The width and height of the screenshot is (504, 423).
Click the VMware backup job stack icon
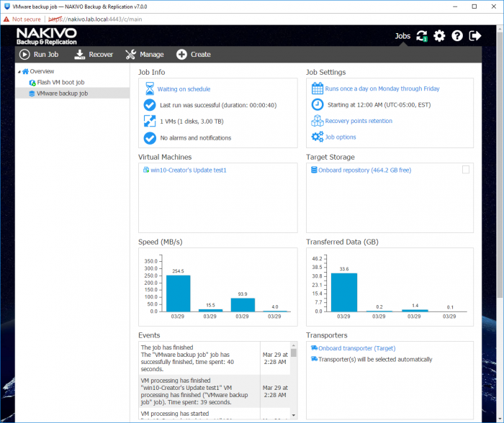tap(32, 94)
